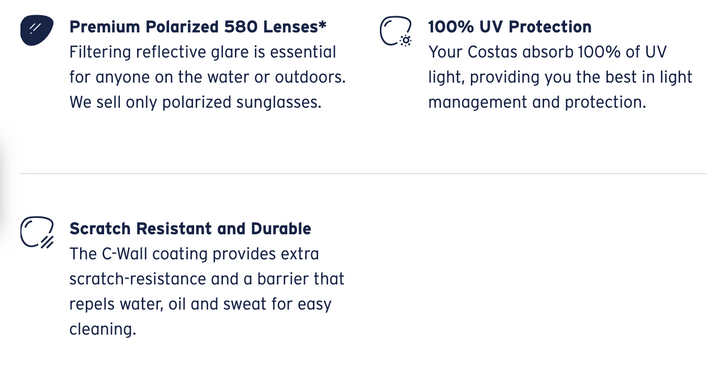Click the text 'Filtering reflective glare is essential'
The width and height of the screenshot is (720, 365).
tap(203, 52)
